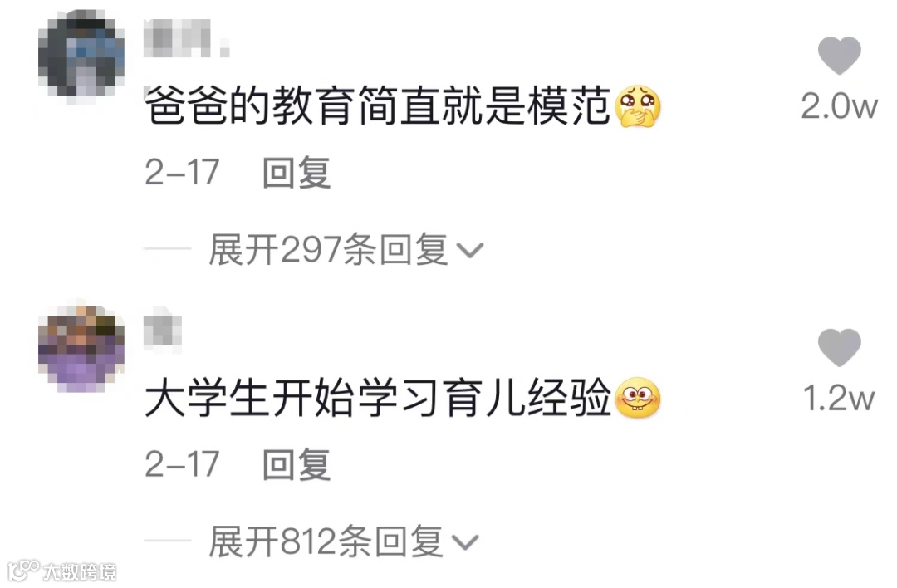Open the purple avatar of second commenter

(x=81, y=349)
